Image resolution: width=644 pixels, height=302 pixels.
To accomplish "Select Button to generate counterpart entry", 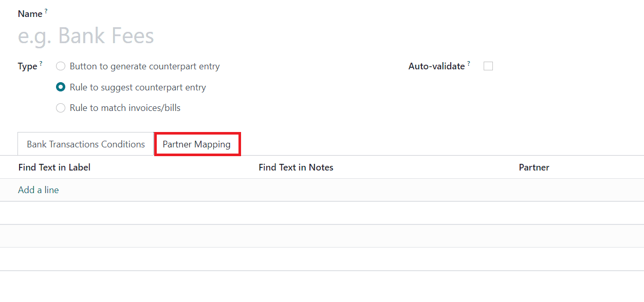I will (x=61, y=66).
